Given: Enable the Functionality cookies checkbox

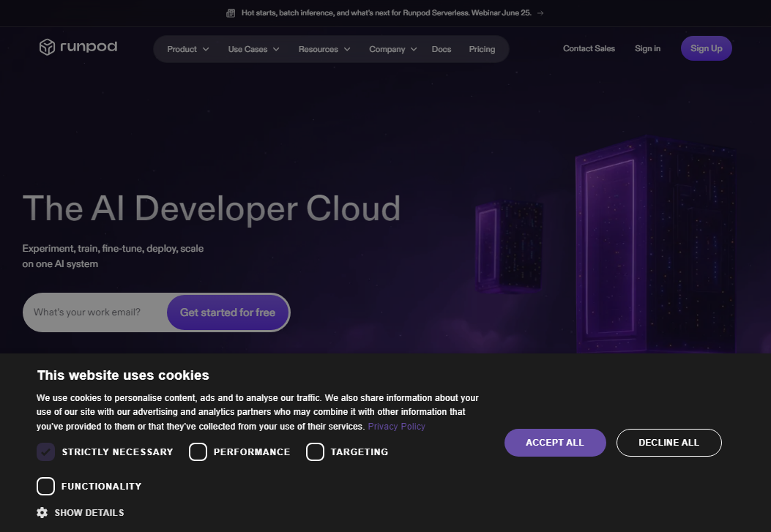Looking at the screenshot, I should [45, 487].
